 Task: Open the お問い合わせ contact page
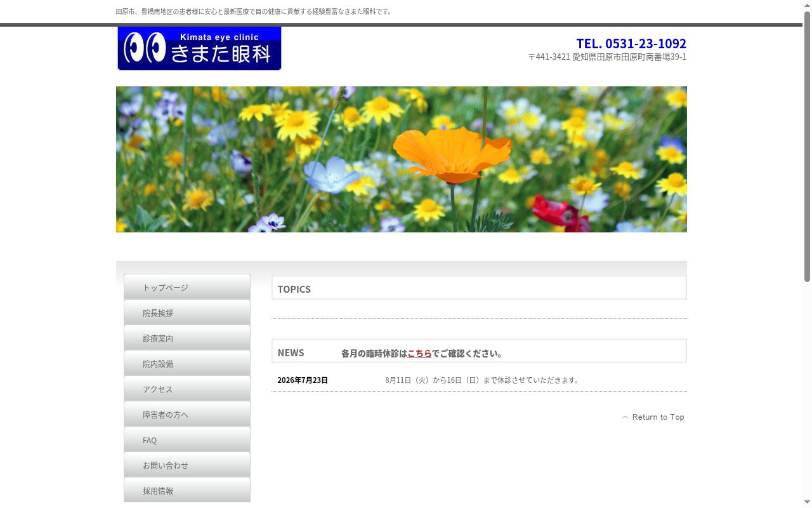187,465
